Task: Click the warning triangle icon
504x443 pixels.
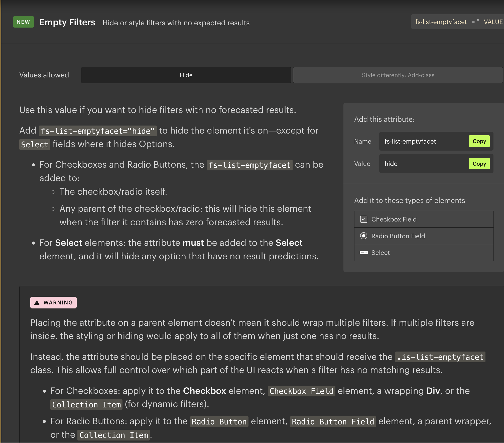Action: [x=37, y=303]
